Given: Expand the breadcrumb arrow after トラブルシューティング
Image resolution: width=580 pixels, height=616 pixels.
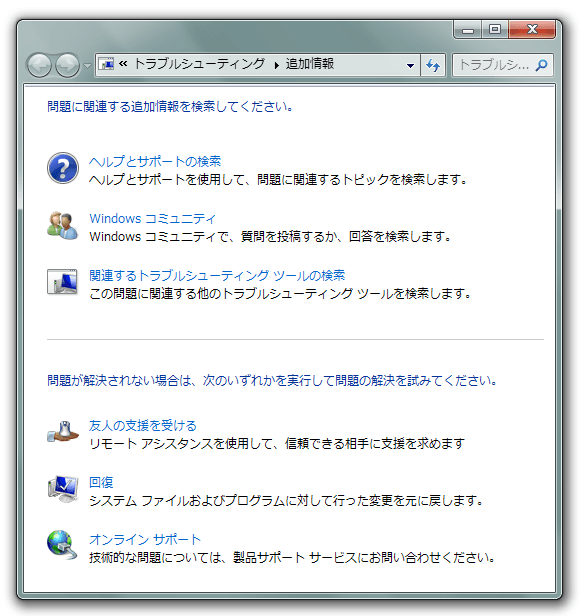Looking at the screenshot, I should point(277,65).
